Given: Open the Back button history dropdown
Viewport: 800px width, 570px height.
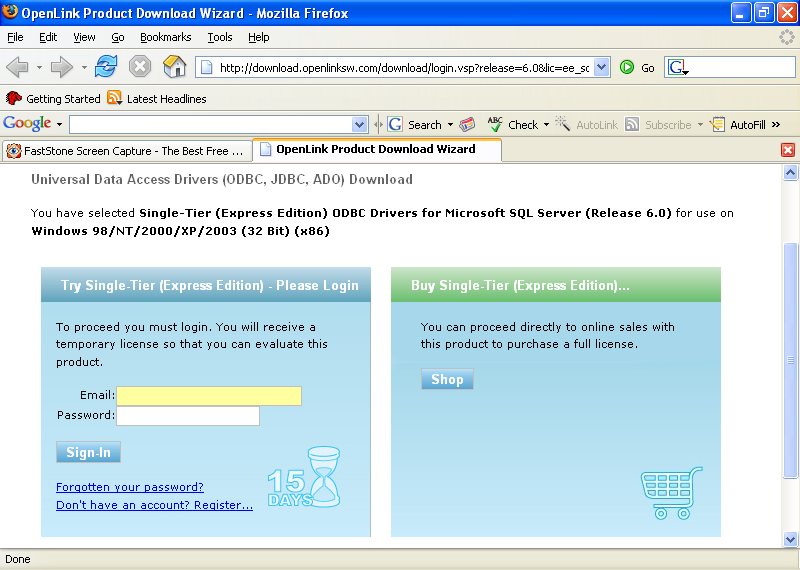Looking at the screenshot, I should tap(39, 67).
